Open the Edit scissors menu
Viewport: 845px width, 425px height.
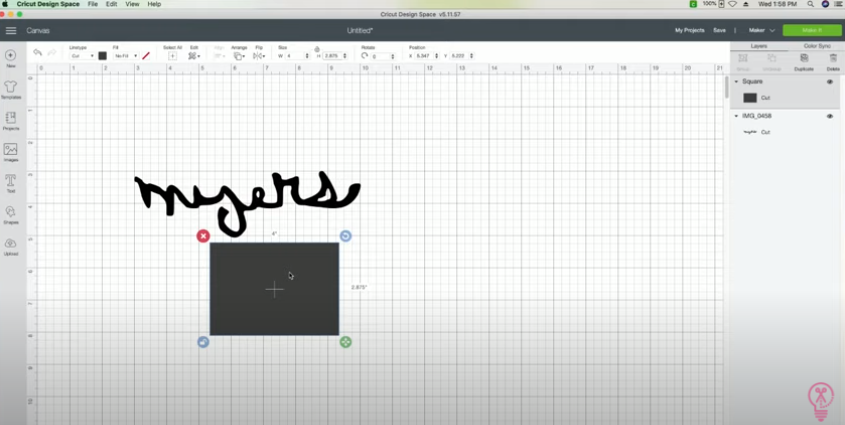[194, 56]
